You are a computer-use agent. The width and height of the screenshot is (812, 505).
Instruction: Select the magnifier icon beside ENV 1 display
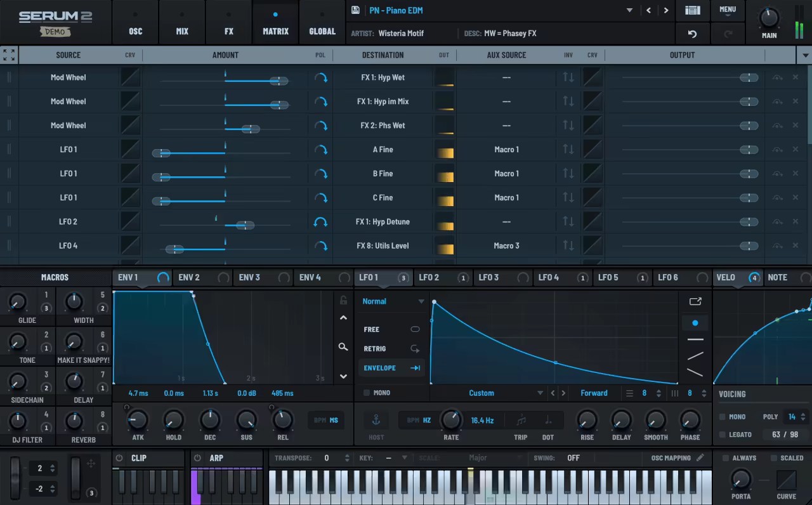(x=343, y=347)
